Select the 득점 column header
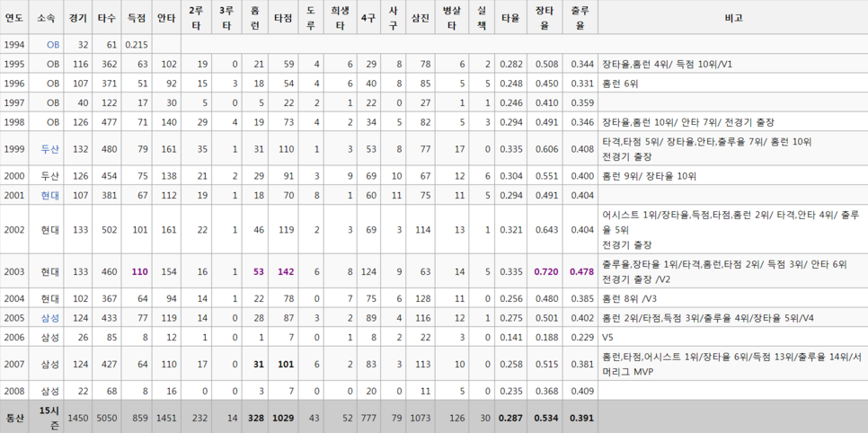This screenshot has width=868, height=433. click(x=137, y=18)
